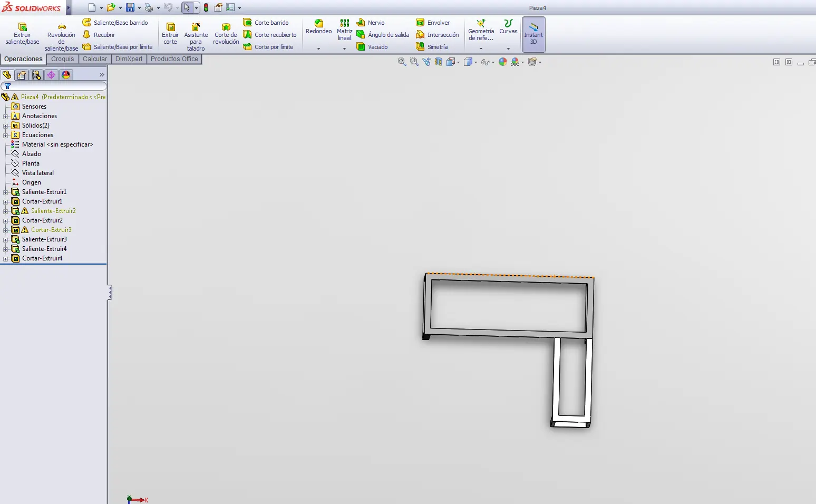Click the New document icon
816x504 pixels.
tap(92, 7)
